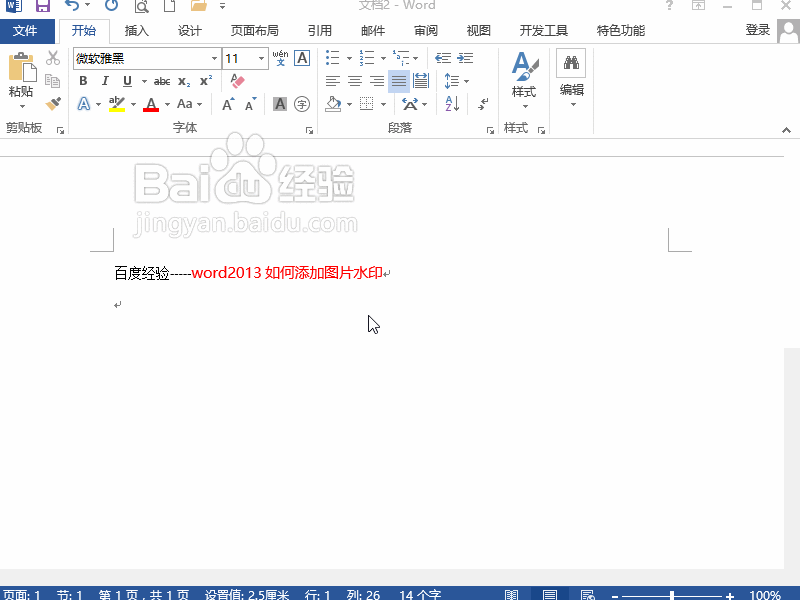Screen dimensions: 800x600
Task: Open the font size dropdown
Action: [261, 58]
